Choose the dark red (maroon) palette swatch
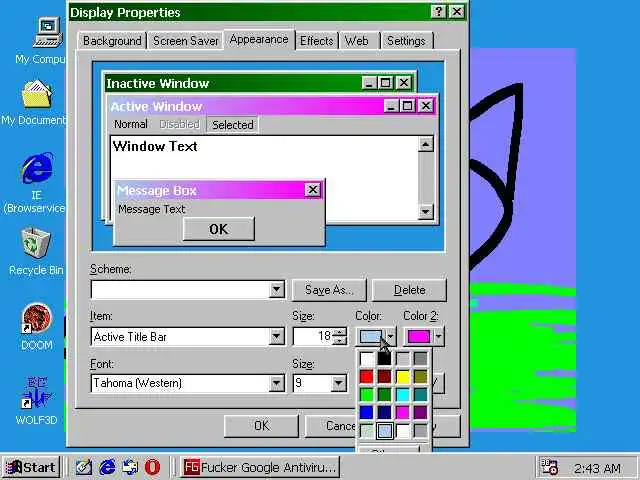This screenshot has width=640, height=480. click(x=384, y=377)
